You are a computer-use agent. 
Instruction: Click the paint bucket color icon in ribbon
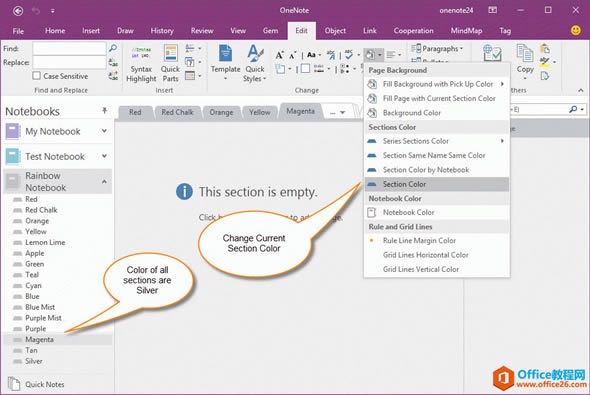370,55
